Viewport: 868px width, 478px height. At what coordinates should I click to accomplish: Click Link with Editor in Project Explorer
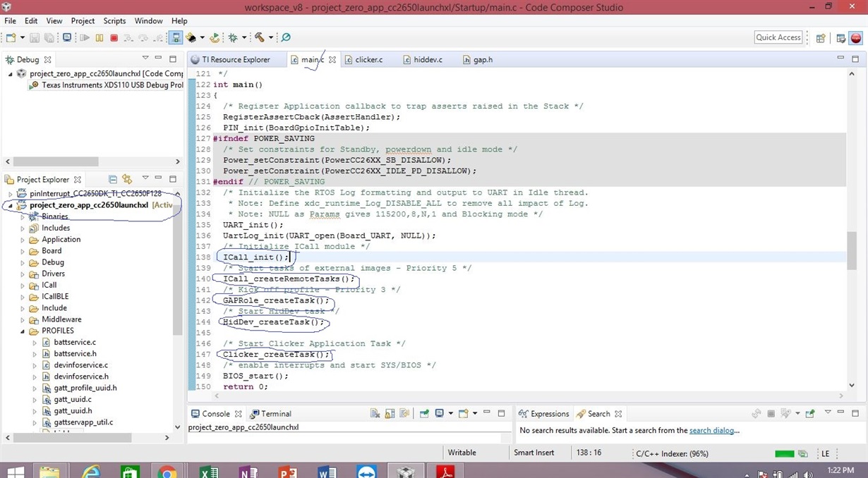coord(127,179)
